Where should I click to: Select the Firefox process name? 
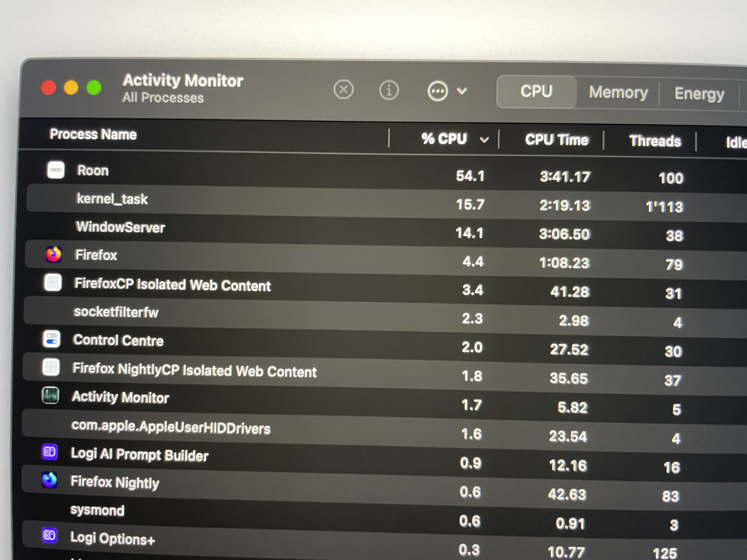pos(96,255)
